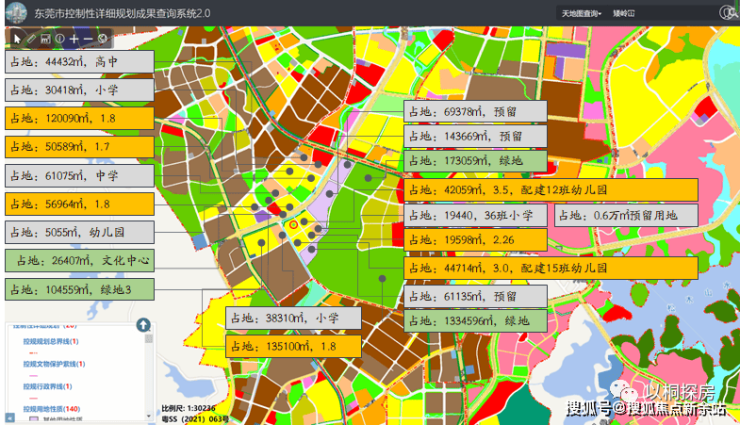
Task: Click the 1334596㎡ 绿地 label box
Action: (475, 321)
